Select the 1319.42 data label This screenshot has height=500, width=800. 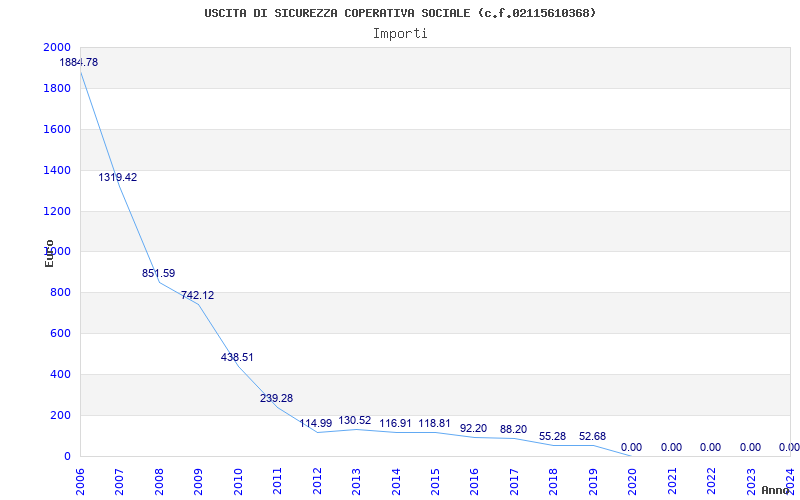118,178
